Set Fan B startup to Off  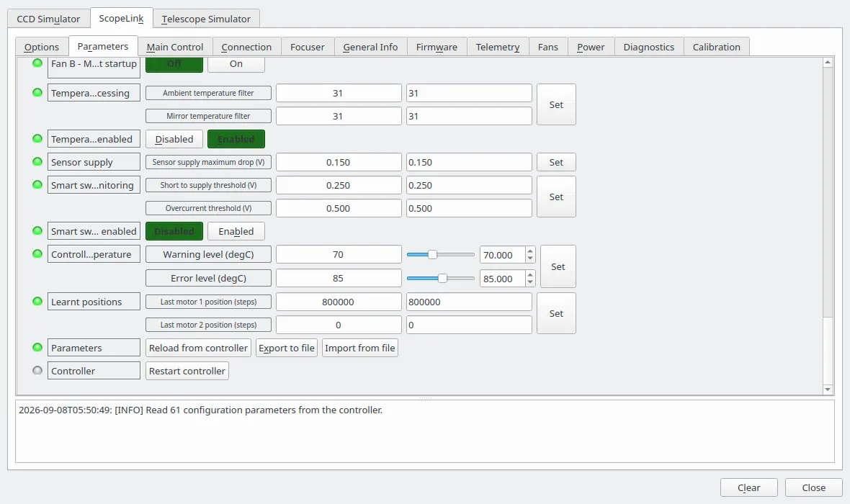[x=174, y=64]
